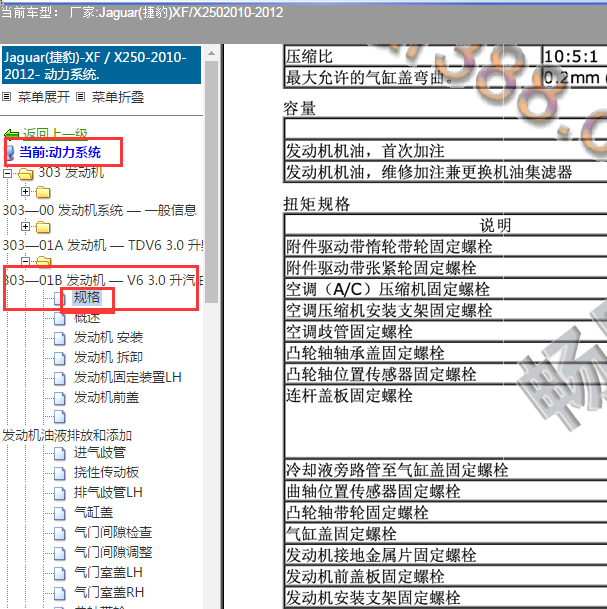This screenshot has width=607, height=609.
Task: Expand all menus via 菜单展开
Action: point(43,97)
